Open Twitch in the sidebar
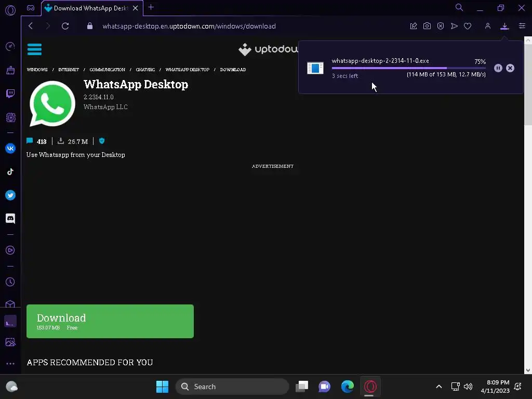This screenshot has height=399, width=532. (x=10, y=94)
